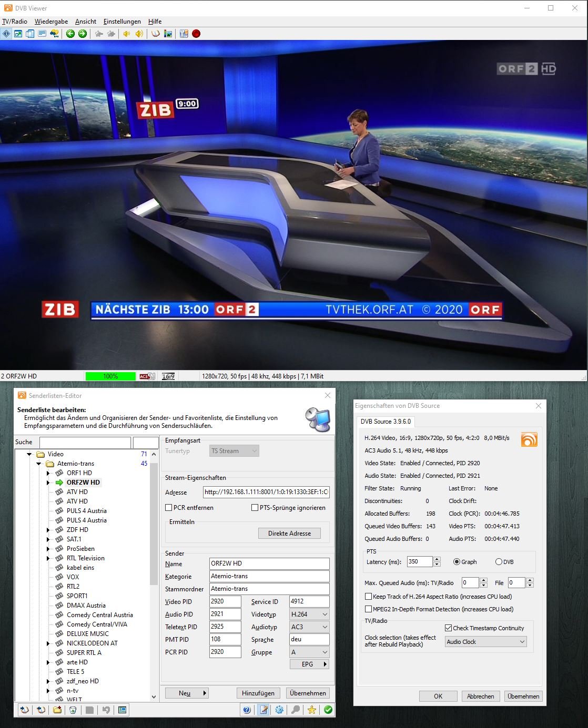588x728 pixels.
Task: Expand the RTL Television tree entry
Action: (48, 558)
